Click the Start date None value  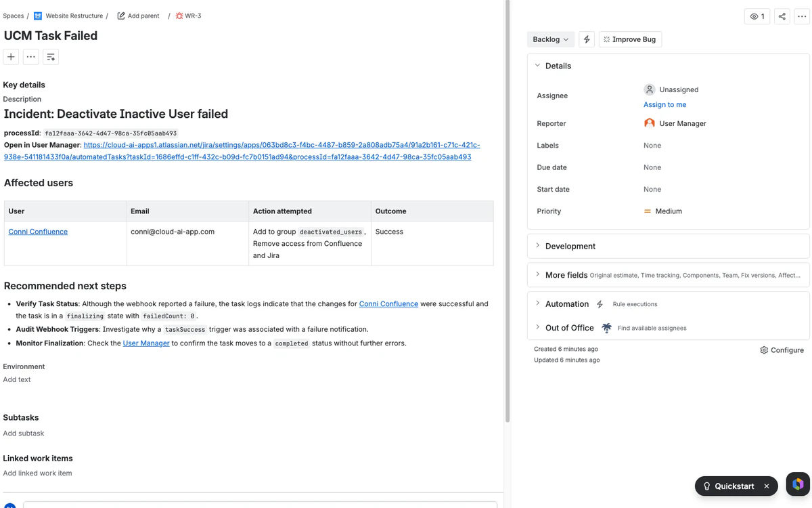pyautogui.click(x=652, y=189)
